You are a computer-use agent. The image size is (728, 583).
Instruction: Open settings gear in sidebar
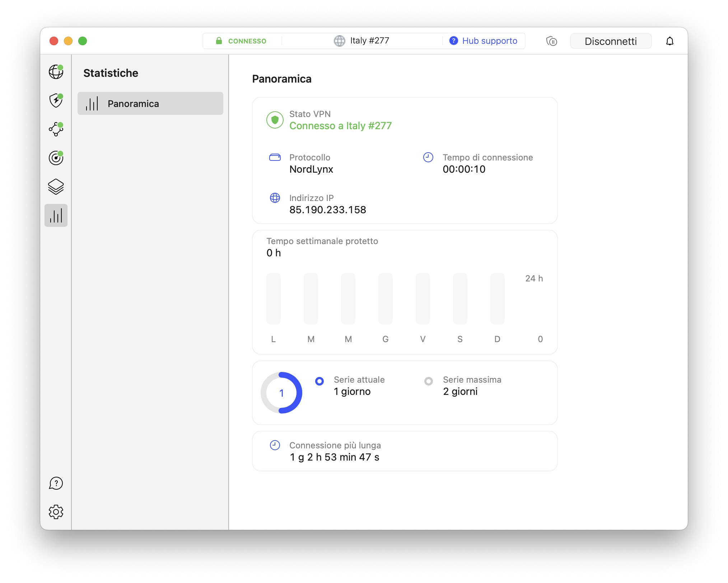(x=56, y=512)
